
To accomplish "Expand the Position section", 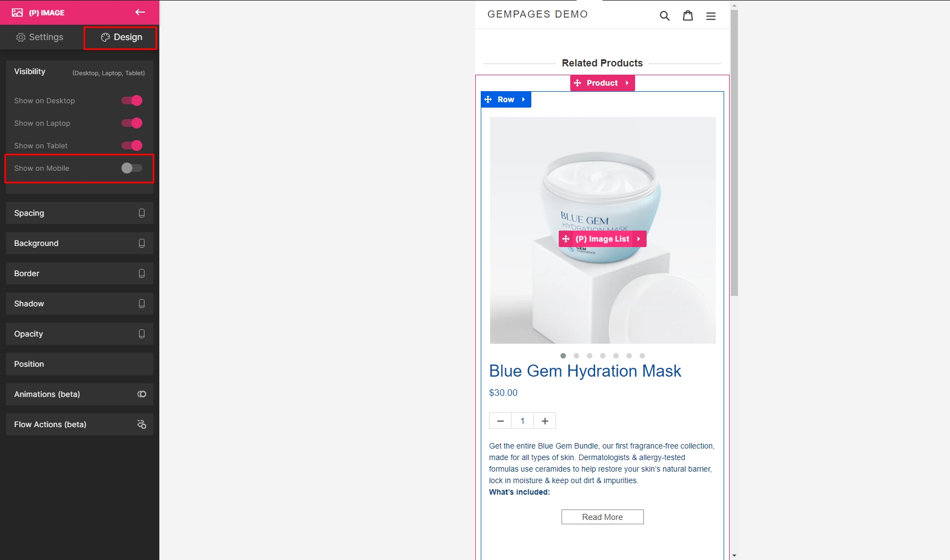I will (x=80, y=364).
